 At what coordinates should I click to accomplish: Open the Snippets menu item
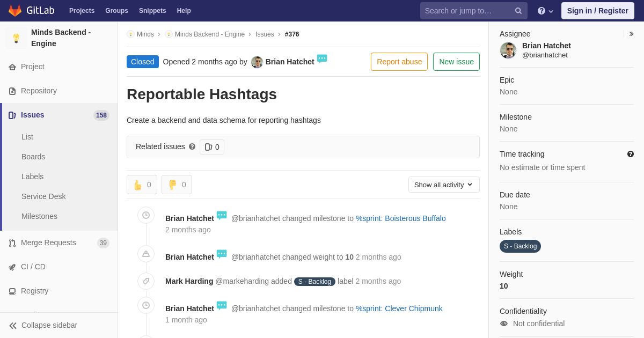pos(152,11)
